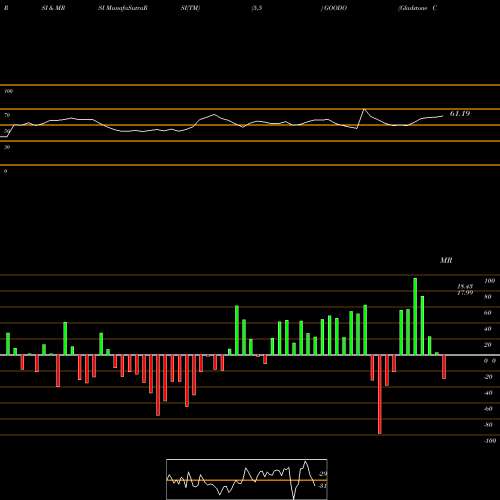Click the -20 label on the MR axis

point(488,377)
